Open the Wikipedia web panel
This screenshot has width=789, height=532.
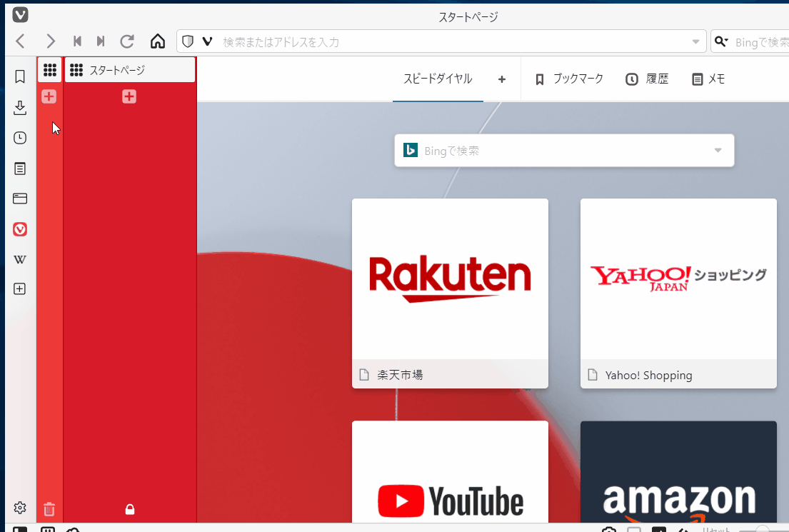(19, 260)
